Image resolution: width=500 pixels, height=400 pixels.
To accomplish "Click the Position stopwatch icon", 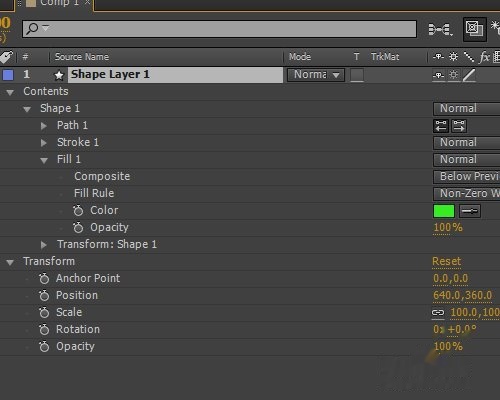I will (x=44, y=295).
